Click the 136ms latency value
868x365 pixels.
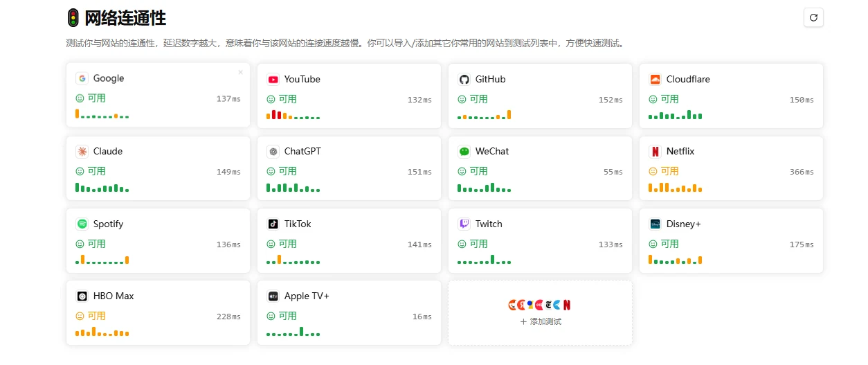(x=228, y=244)
